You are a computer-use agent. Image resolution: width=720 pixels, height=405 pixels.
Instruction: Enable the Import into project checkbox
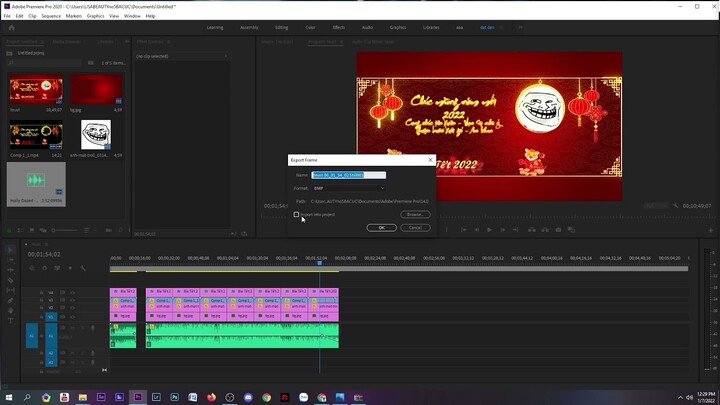(x=297, y=214)
